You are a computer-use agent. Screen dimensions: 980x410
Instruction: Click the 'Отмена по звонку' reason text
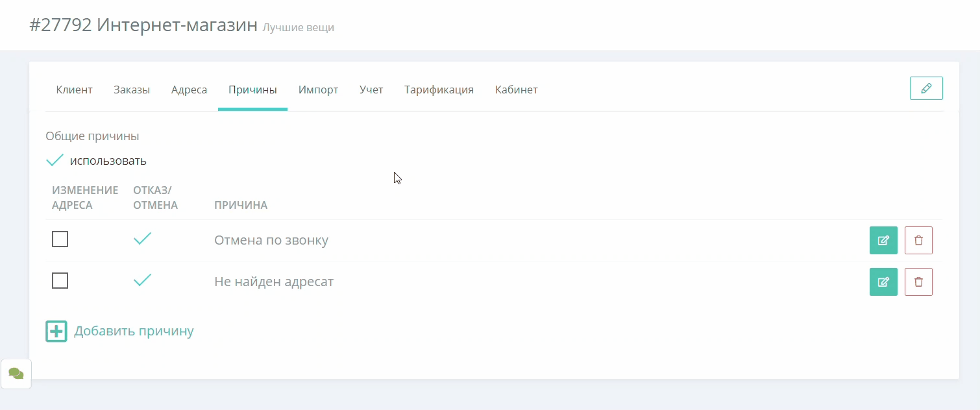coord(271,240)
